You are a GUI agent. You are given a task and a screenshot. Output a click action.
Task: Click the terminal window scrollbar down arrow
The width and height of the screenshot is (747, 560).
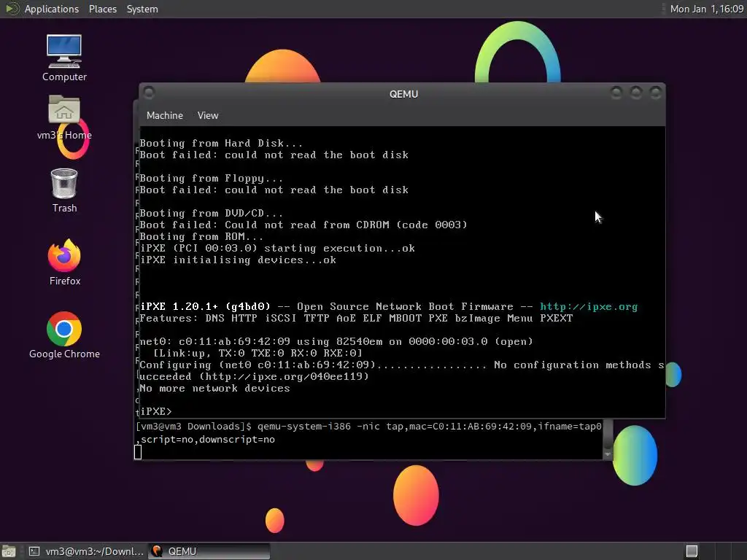pyautogui.click(x=608, y=455)
